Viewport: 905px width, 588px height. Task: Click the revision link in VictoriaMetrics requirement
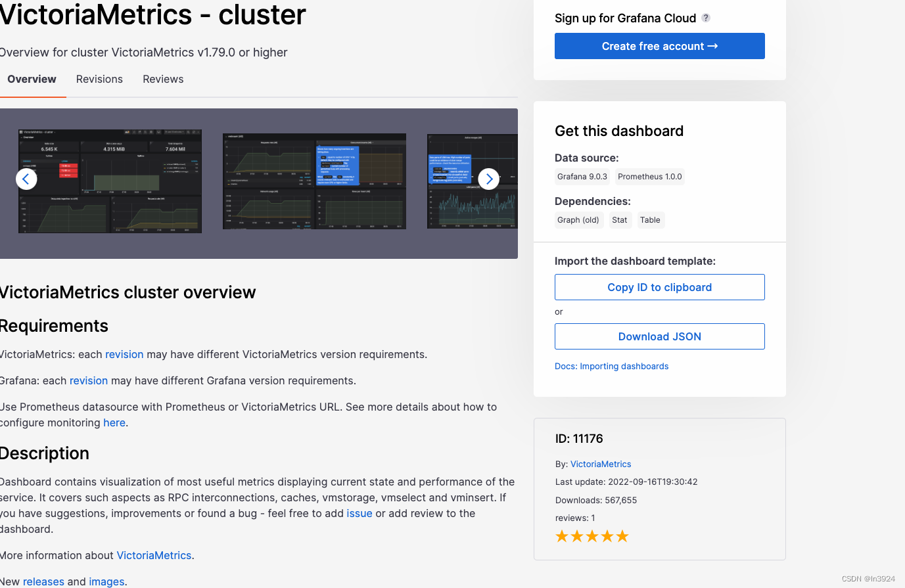pyautogui.click(x=124, y=354)
